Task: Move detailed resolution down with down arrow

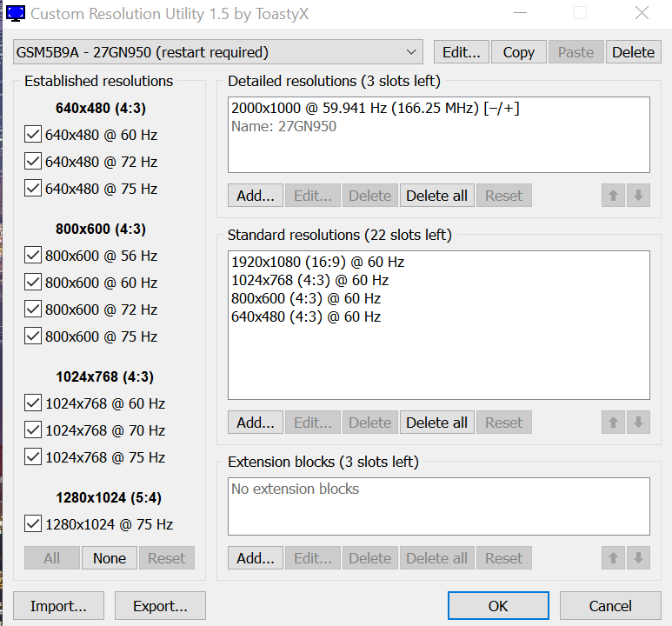Action: click(x=638, y=196)
